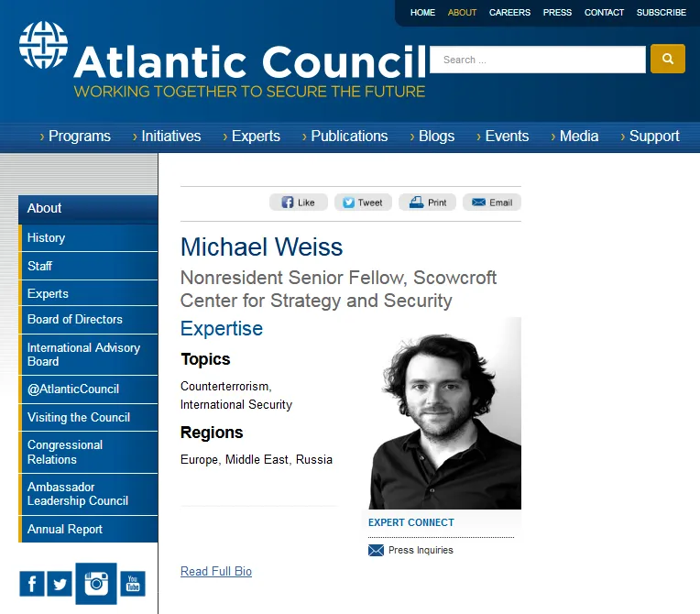This screenshot has width=700, height=614.
Task: Open Congressional Relations sidebar item
Action: [88, 452]
